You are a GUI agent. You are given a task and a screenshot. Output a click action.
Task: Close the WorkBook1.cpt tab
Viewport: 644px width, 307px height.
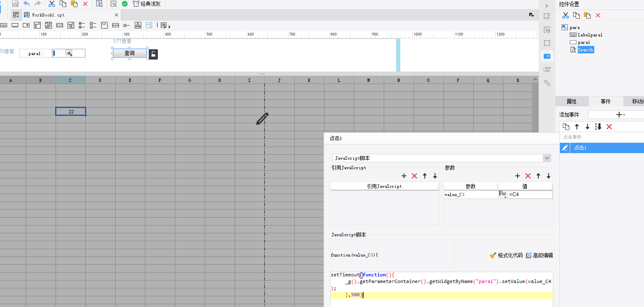pyautogui.click(x=116, y=15)
